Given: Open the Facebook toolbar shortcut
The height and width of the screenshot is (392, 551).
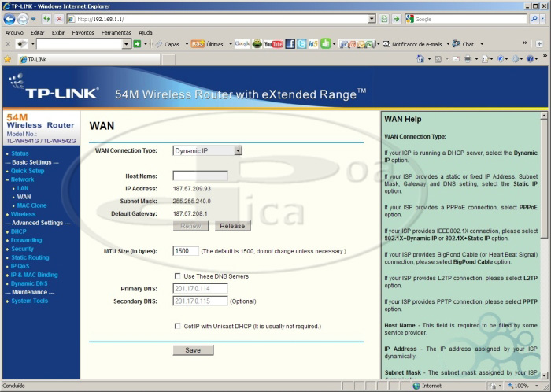Looking at the screenshot, I should 290,44.
